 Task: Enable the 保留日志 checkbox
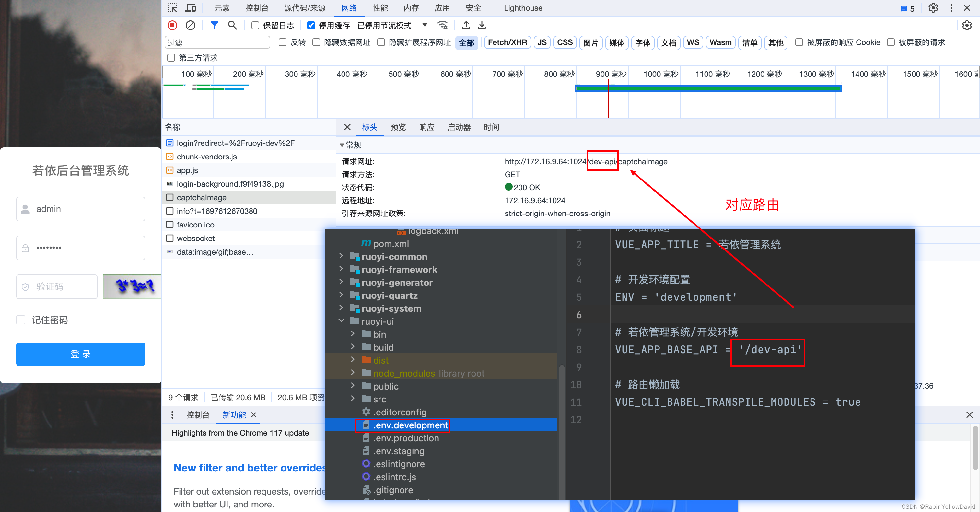tap(255, 26)
